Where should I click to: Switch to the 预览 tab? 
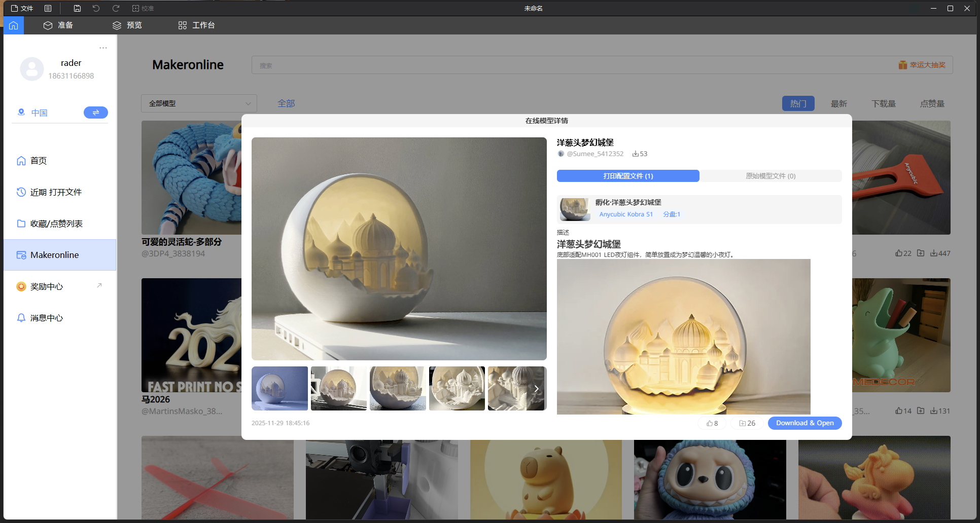click(127, 25)
